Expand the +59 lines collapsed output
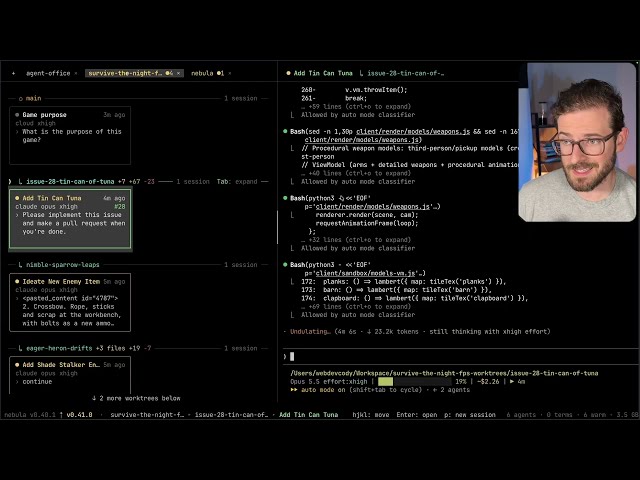The image size is (640, 480). tap(356, 107)
